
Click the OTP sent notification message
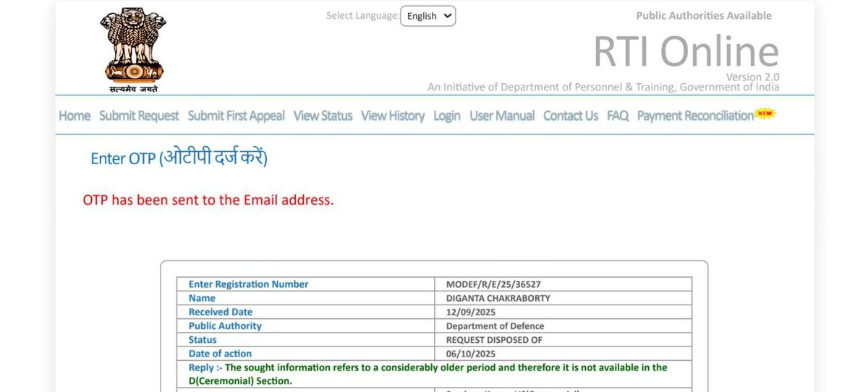(208, 200)
